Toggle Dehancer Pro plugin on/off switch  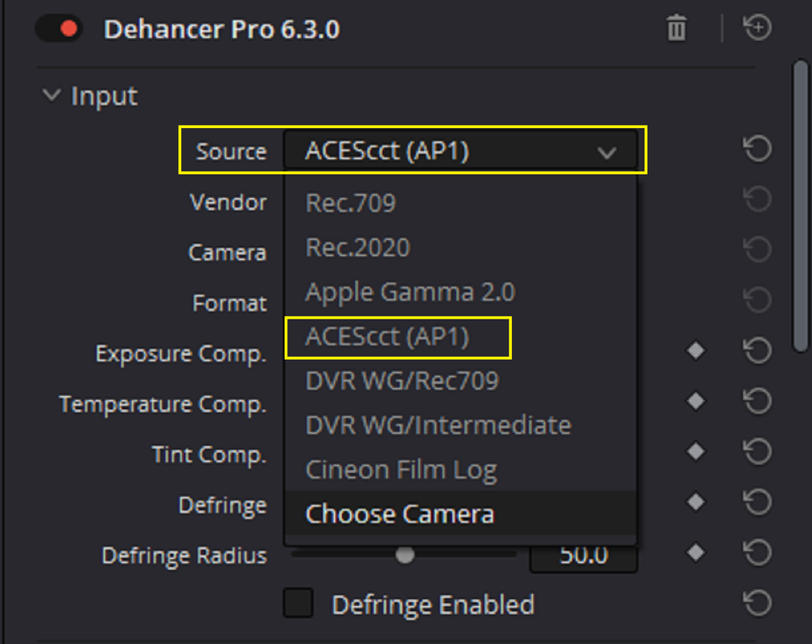pos(59,28)
